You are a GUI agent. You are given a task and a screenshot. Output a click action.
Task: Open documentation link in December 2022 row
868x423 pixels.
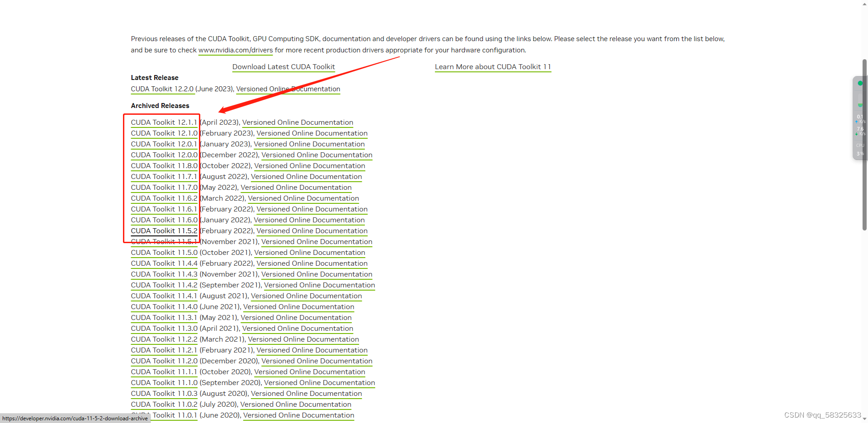pyautogui.click(x=317, y=155)
